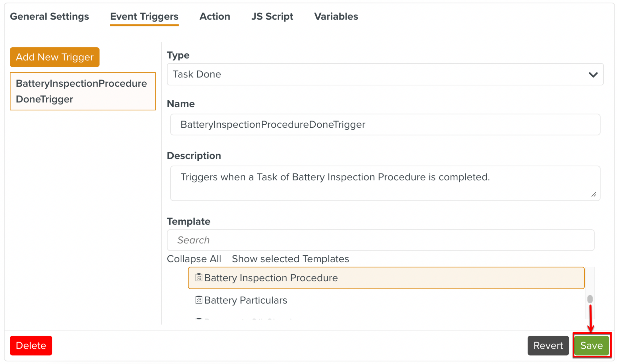This screenshot has height=364, width=617.
Task: Click the Battery Inspection Procedure clipboard icon
Action: coord(199,277)
